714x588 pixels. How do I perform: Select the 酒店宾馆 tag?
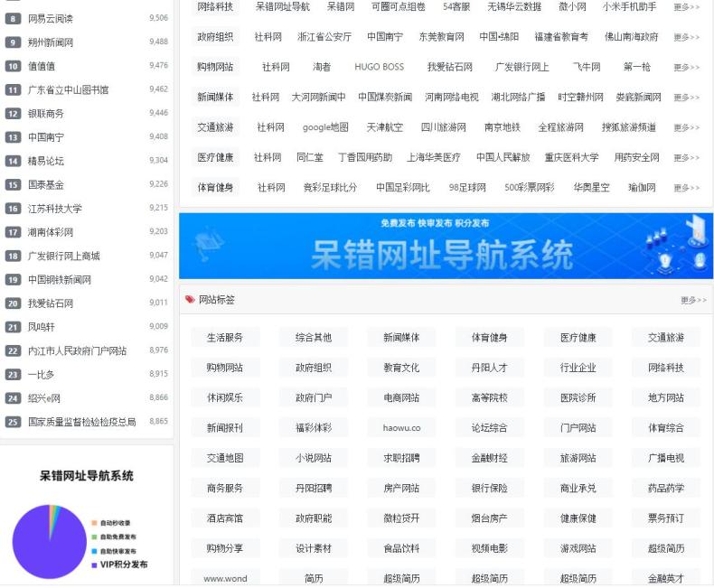pyautogui.click(x=225, y=518)
